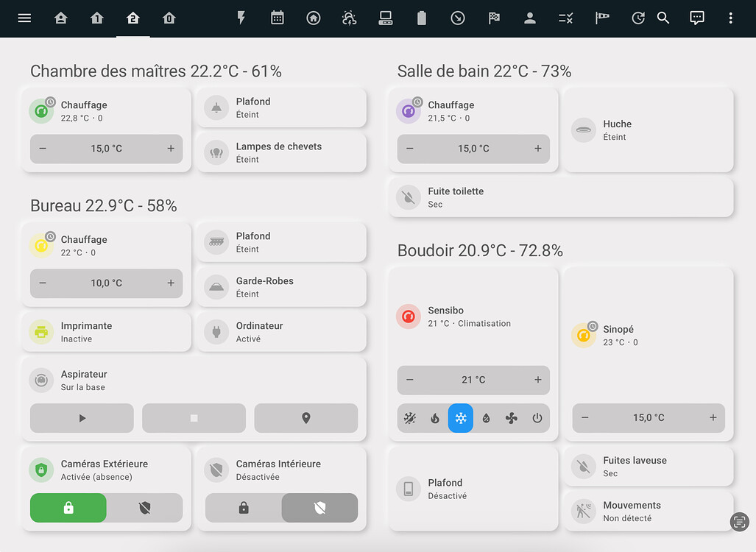Select the floor 2 house tab

click(x=133, y=18)
